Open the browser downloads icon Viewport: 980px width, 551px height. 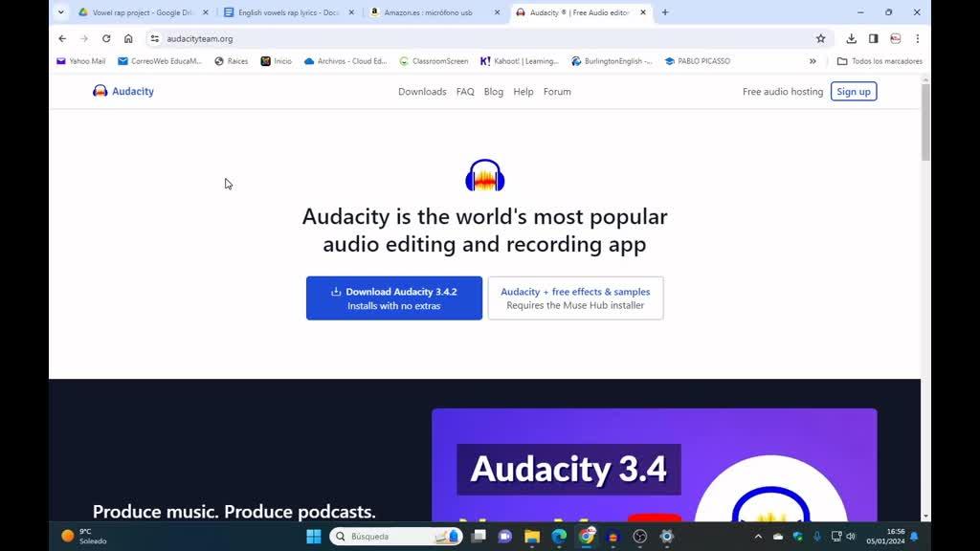tap(851, 38)
